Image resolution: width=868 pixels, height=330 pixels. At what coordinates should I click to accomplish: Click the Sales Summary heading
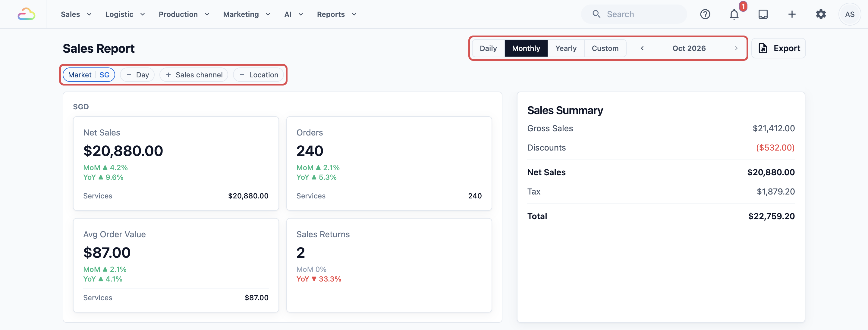565,111
